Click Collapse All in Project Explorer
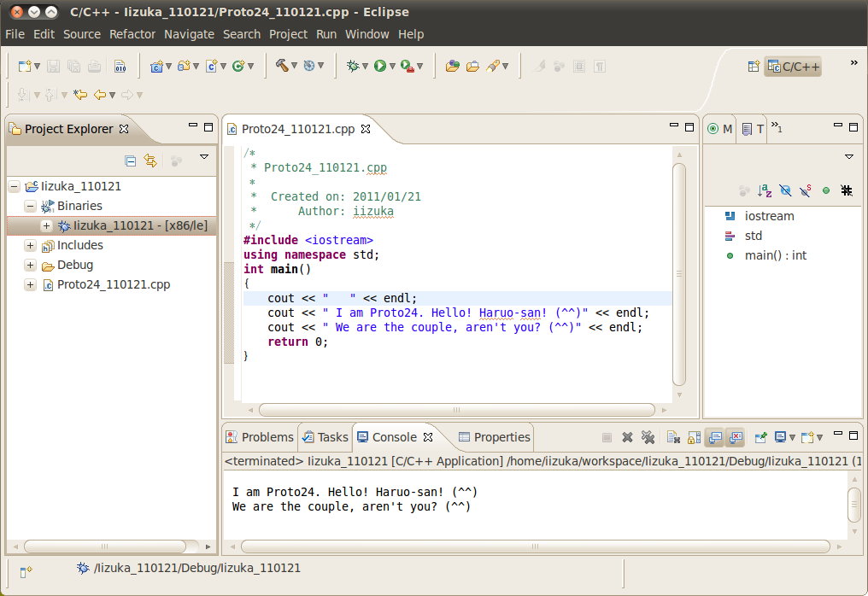 tap(131, 161)
